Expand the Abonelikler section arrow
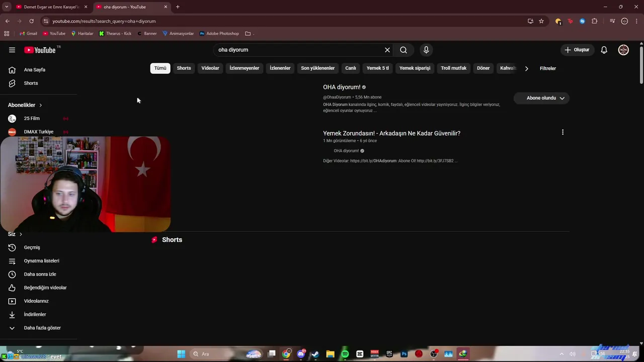The width and height of the screenshot is (644, 362). click(x=40, y=105)
